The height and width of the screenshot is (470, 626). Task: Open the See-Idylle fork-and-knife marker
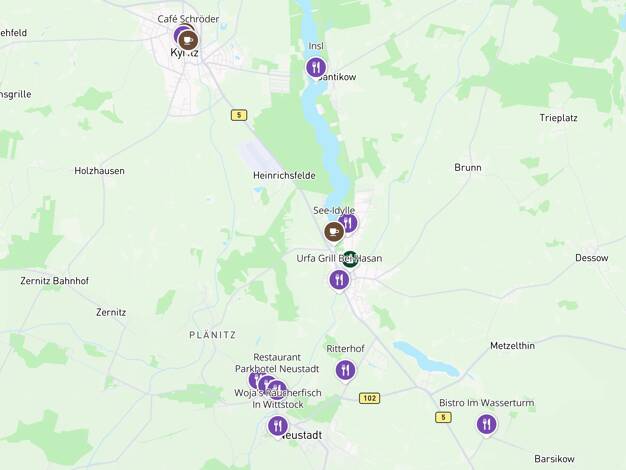coord(349,223)
